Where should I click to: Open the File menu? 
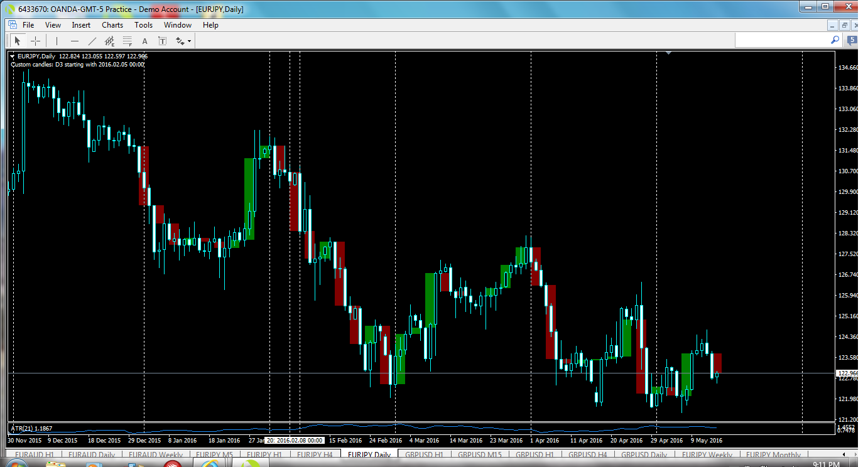coord(28,25)
